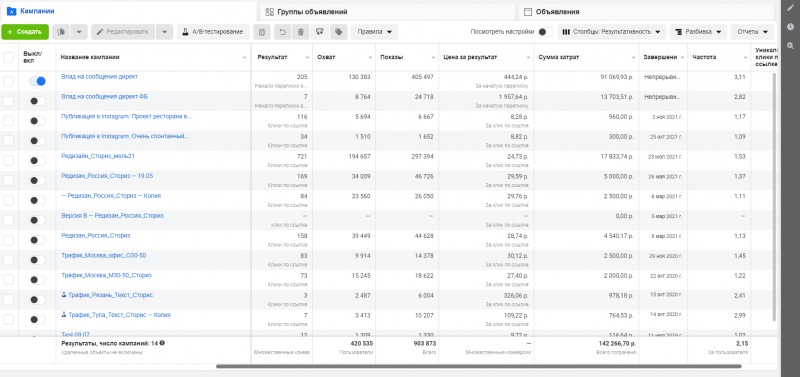Click the Редактировать button
The width and height of the screenshot is (800, 377).
[x=123, y=32]
